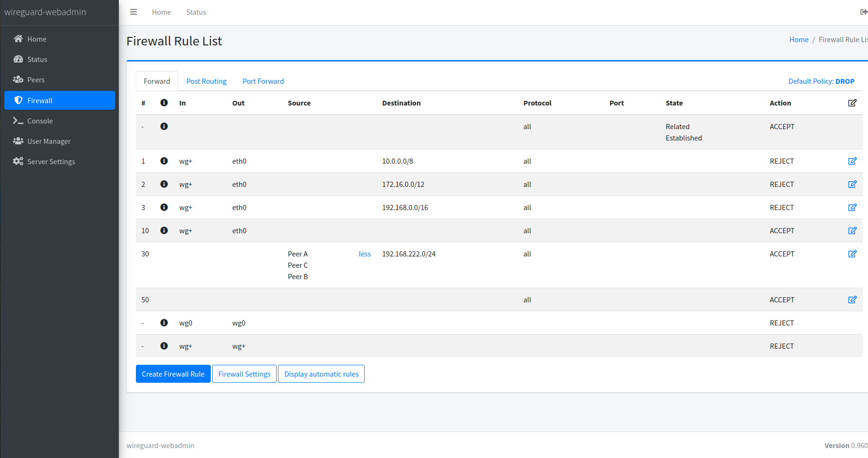Toggle Display automatic rules
Screen dimensions: 868x458
coord(321,374)
